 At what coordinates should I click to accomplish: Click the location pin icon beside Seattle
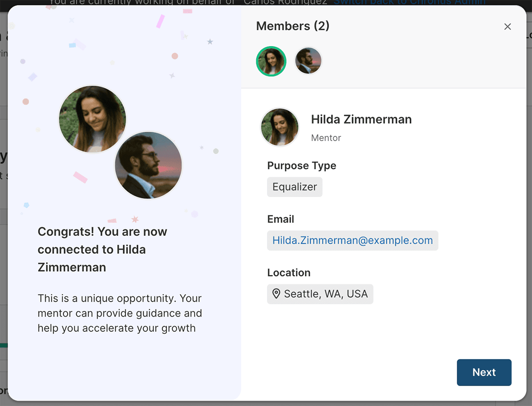coord(276,294)
